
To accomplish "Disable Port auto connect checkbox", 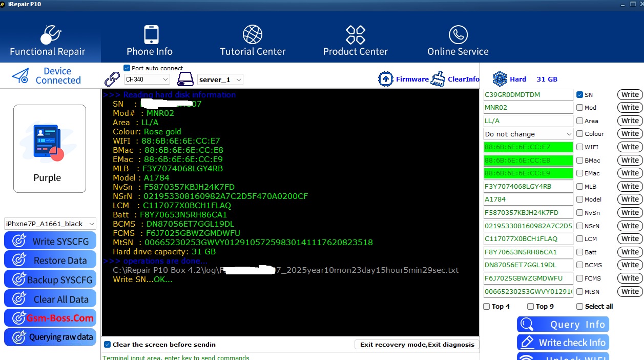I will click(127, 68).
